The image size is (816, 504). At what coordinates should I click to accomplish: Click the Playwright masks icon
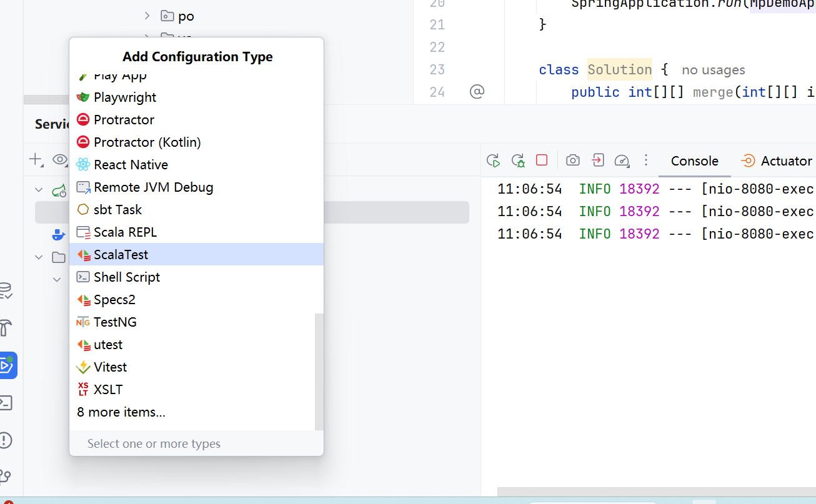[x=83, y=97]
